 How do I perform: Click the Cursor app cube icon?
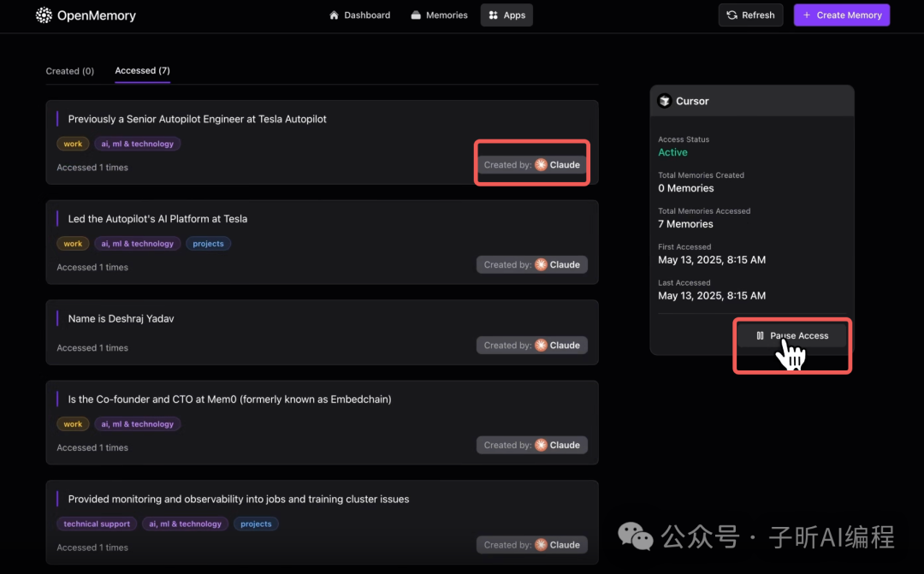665,101
